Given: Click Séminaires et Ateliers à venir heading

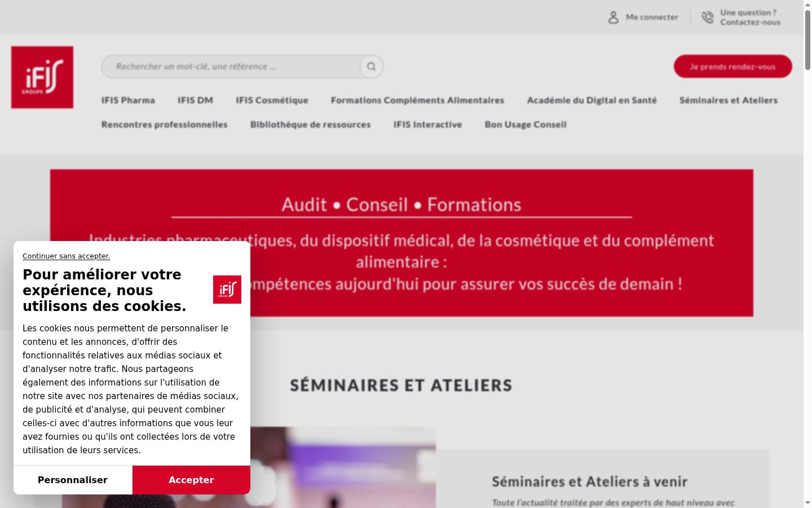Looking at the screenshot, I should [590, 481].
